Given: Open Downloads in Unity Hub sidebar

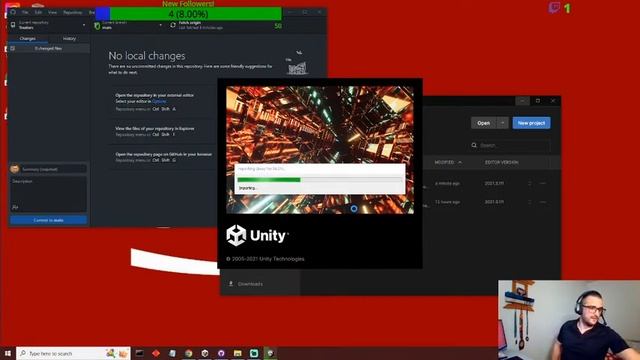Looking at the screenshot, I should pos(250,284).
